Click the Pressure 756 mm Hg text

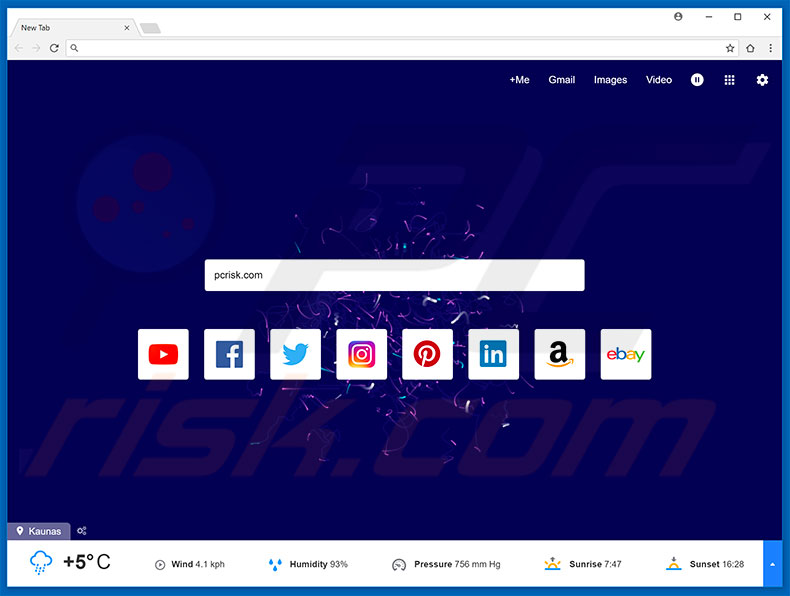tap(457, 564)
